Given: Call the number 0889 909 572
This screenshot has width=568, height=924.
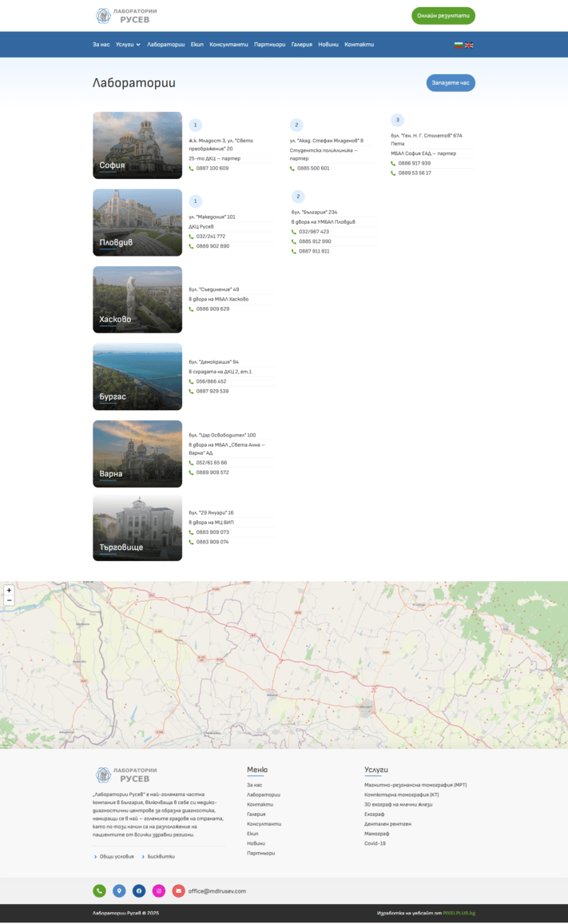Looking at the screenshot, I should click(x=213, y=472).
